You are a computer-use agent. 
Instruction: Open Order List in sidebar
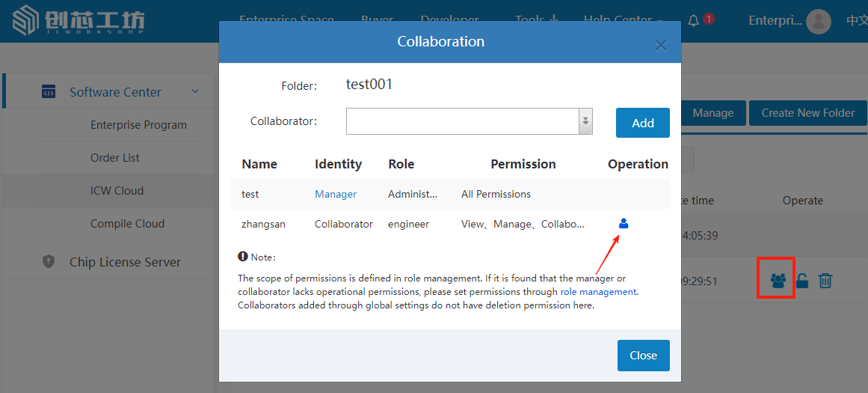tap(115, 158)
